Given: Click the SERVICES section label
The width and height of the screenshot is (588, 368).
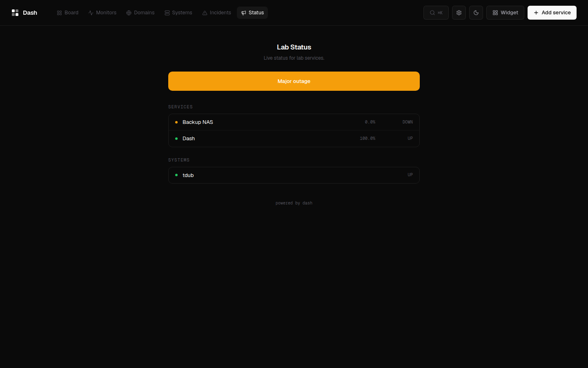Looking at the screenshot, I should (180, 107).
